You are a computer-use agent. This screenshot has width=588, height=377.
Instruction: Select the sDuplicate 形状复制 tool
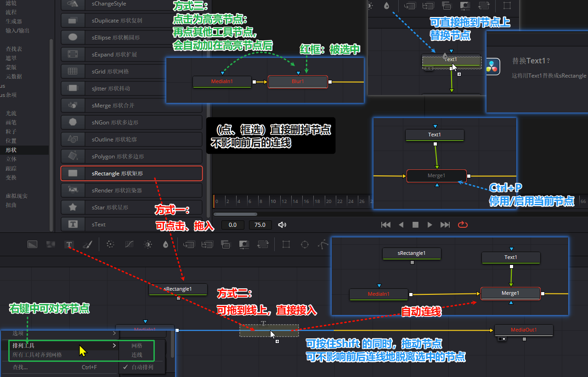pyautogui.click(x=131, y=20)
